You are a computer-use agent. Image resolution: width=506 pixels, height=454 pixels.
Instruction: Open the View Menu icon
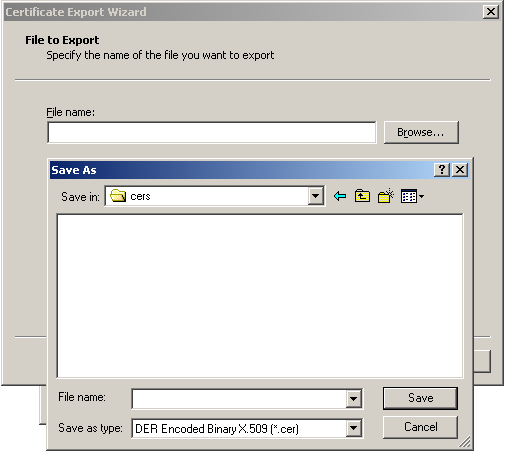point(409,196)
